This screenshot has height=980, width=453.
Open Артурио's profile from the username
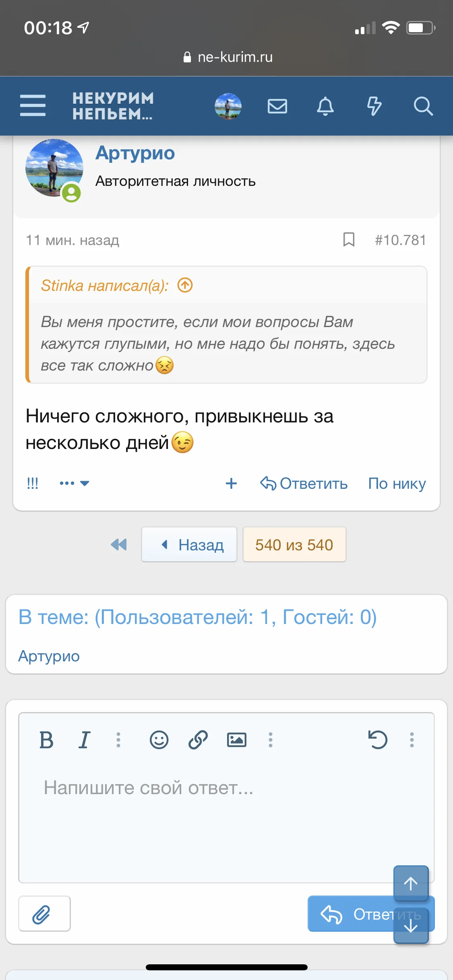point(135,153)
